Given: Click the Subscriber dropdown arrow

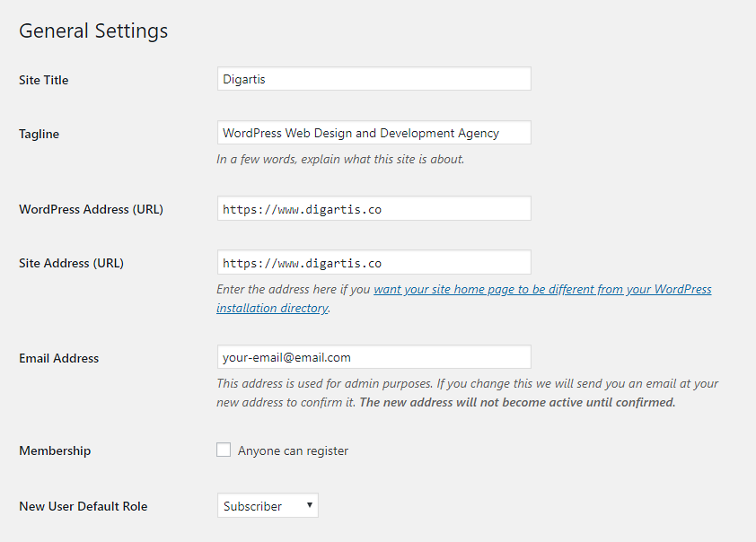Looking at the screenshot, I should 310,505.
